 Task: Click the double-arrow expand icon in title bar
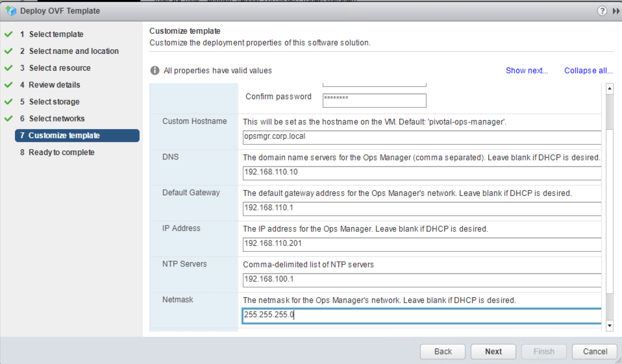pyautogui.click(x=616, y=11)
